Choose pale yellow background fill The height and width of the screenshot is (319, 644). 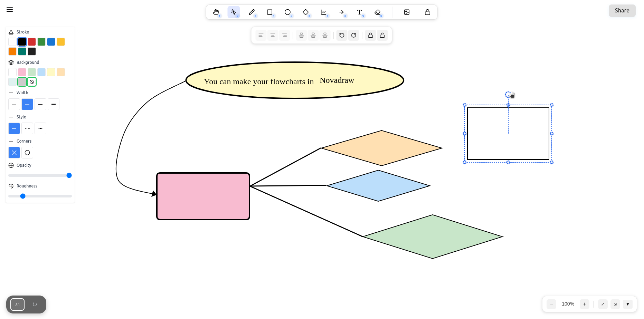pos(51,72)
